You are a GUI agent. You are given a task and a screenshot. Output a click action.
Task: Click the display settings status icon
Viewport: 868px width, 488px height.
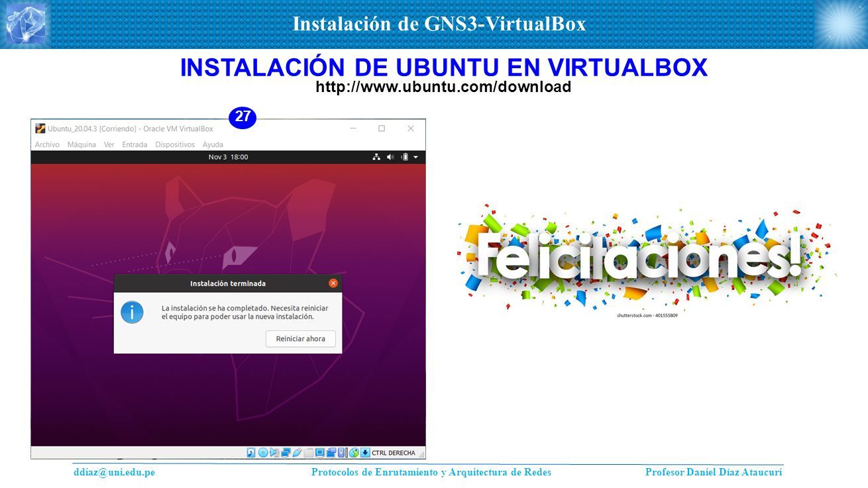pyautogui.click(x=319, y=453)
